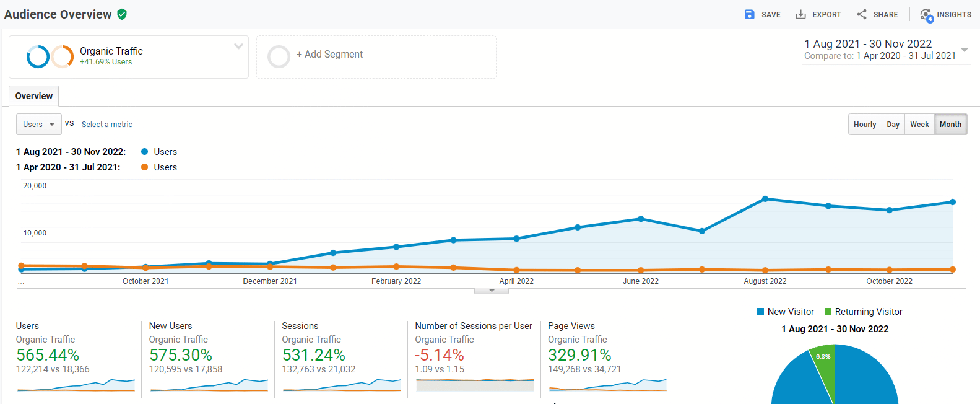Viewport: 980px width, 404px height.
Task: Click the Page Views sparkline chart
Action: [x=608, y=385]
